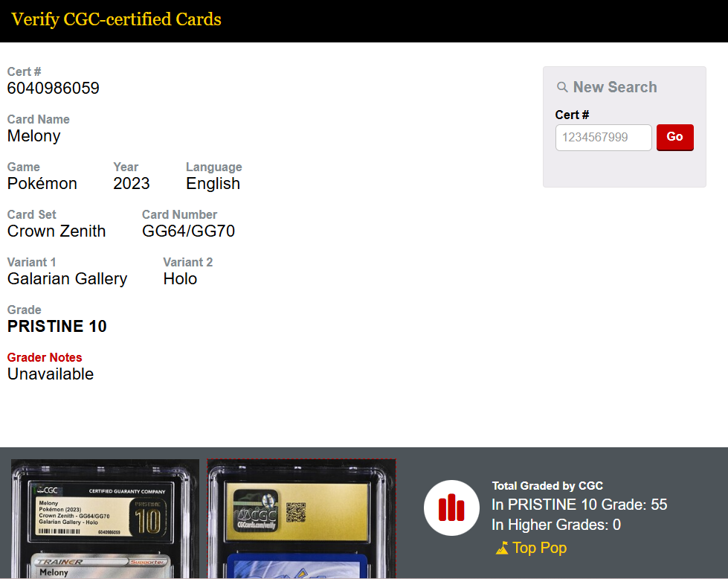Open the back slab image thumbnail
Screen dimensions: 728x579
301,519
